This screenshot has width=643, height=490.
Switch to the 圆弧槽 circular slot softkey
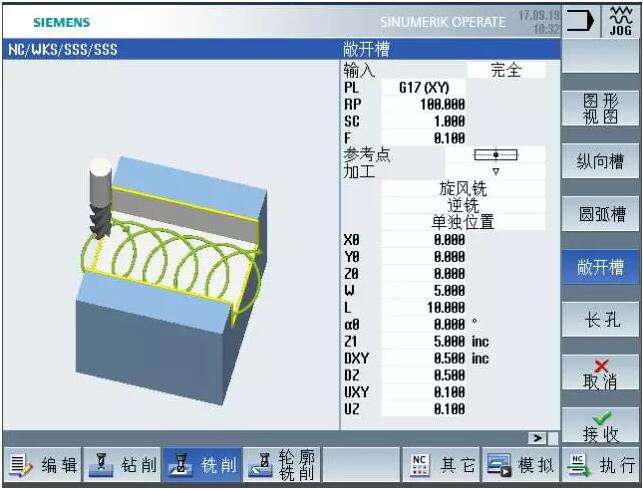601,214
